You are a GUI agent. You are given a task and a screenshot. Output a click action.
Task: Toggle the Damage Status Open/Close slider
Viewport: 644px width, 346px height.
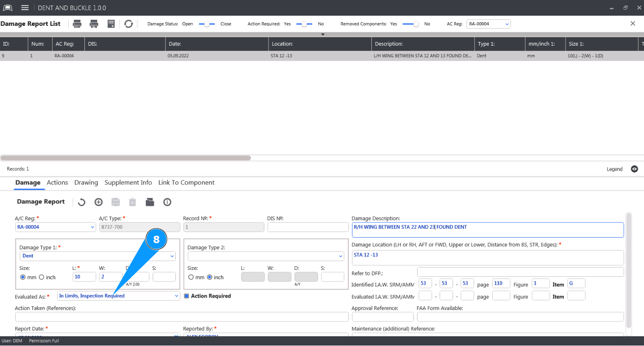point(207,24)
